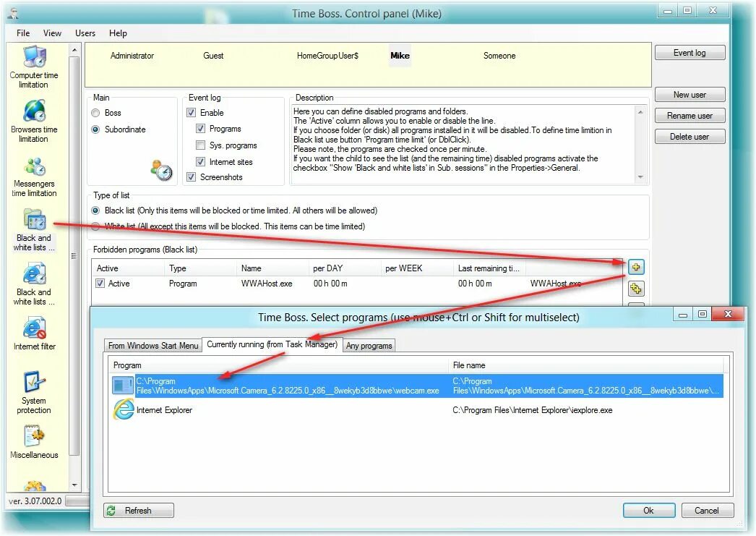Select the HomeGroupUser$ user
756x536 pixels.
328,56
